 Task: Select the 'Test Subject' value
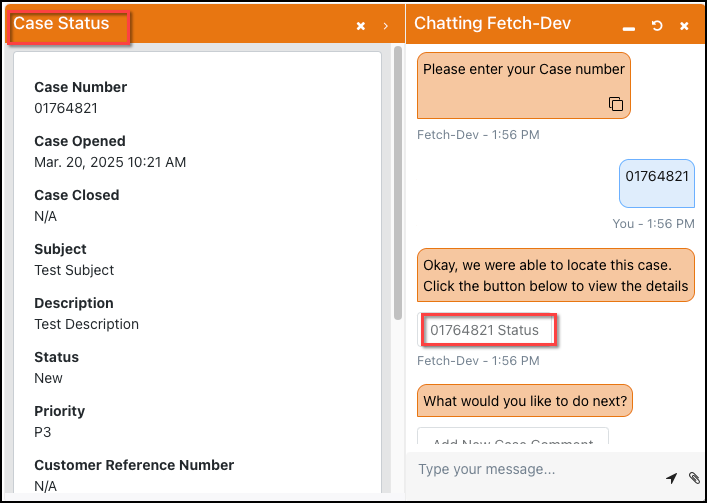coord(74,270)
